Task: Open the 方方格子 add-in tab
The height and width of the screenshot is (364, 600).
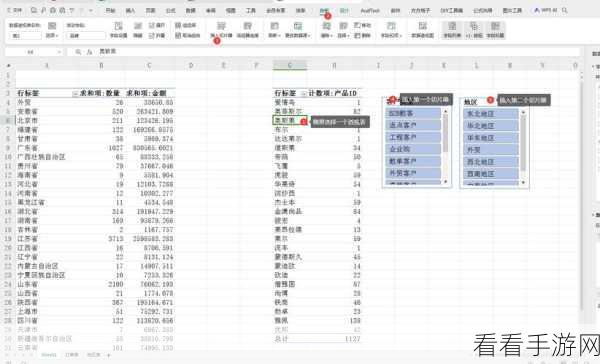Action: [421, 10]
